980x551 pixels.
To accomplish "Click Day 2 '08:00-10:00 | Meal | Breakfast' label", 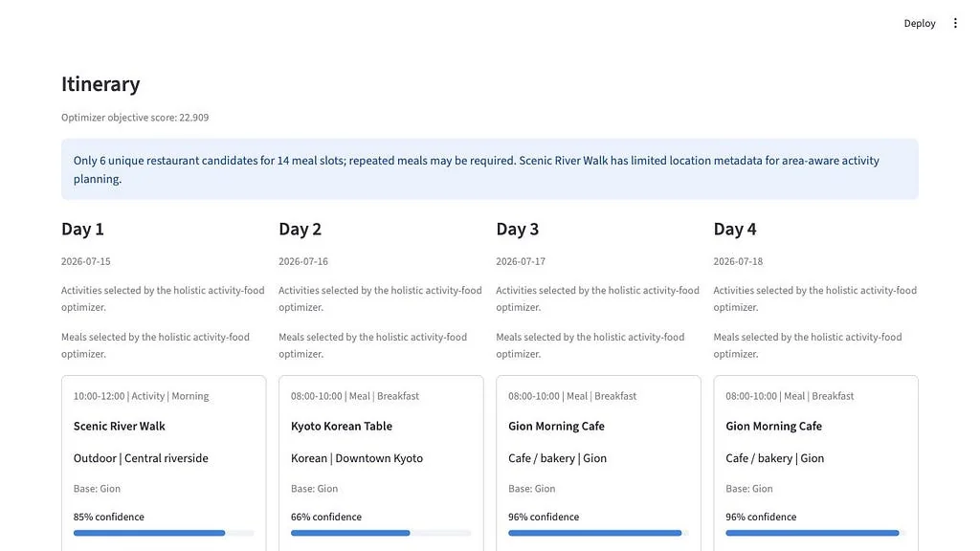I will (x=355, y=396).
